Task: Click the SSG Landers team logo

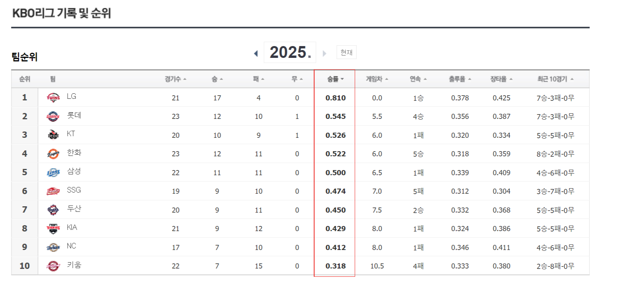Action: point(53,191)
